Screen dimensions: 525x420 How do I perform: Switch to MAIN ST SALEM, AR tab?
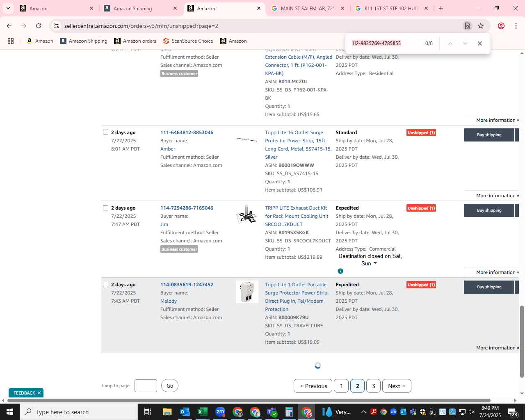point(308,8)
